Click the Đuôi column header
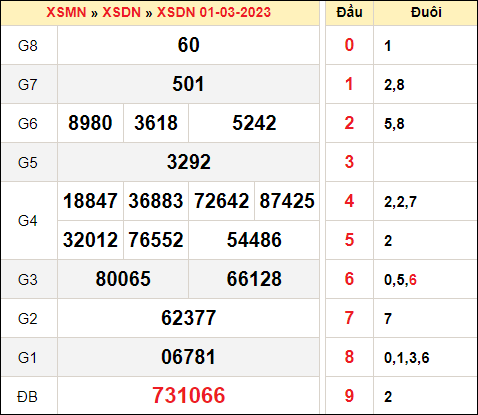The image size is (478, 415). pyautogui.click(x=426, y=12)
